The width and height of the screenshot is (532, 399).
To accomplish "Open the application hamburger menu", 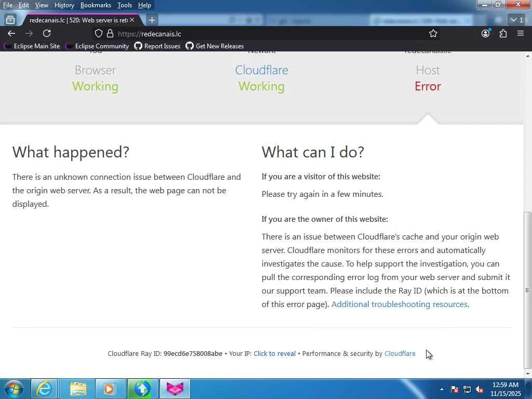I will (x=521, y=33).
